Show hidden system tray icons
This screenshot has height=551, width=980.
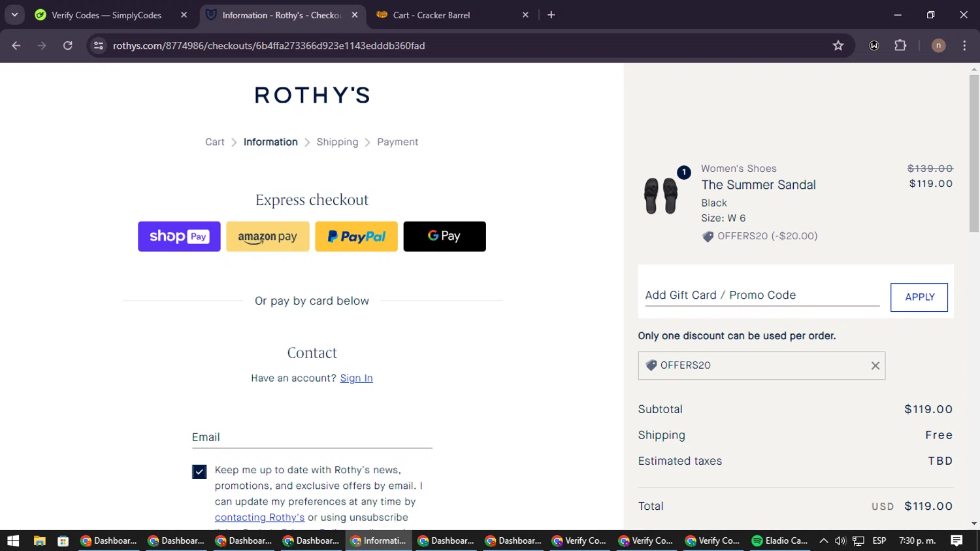[823, 541]
